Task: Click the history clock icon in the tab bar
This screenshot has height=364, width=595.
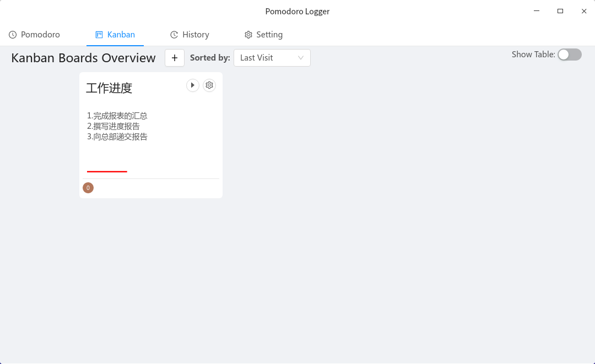Action: coord(174,35)
